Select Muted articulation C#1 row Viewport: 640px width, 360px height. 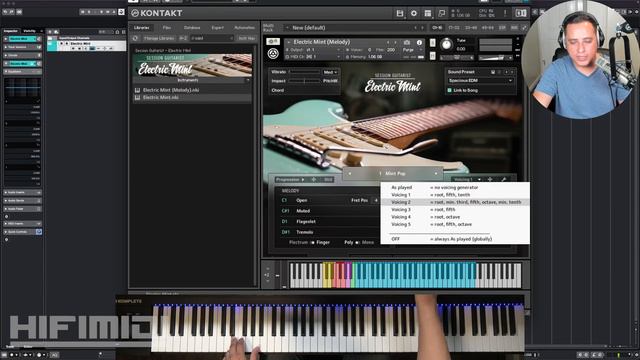[329, 211]
